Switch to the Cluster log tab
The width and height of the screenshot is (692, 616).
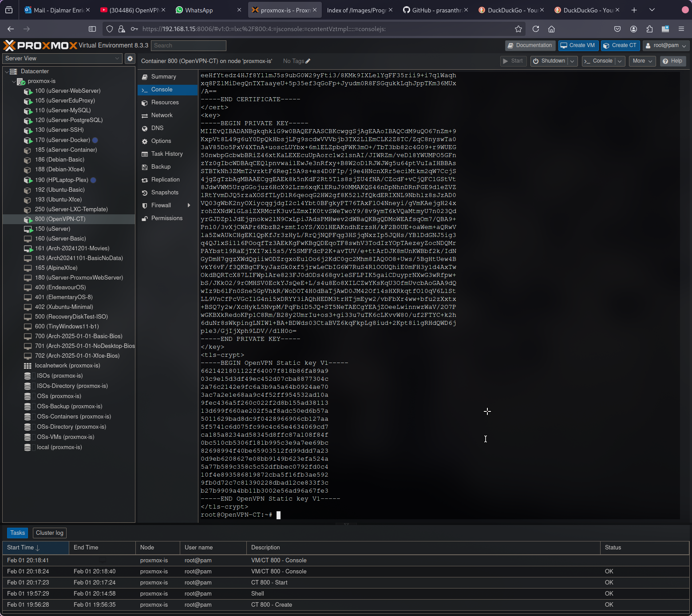(x=49, y=533)
